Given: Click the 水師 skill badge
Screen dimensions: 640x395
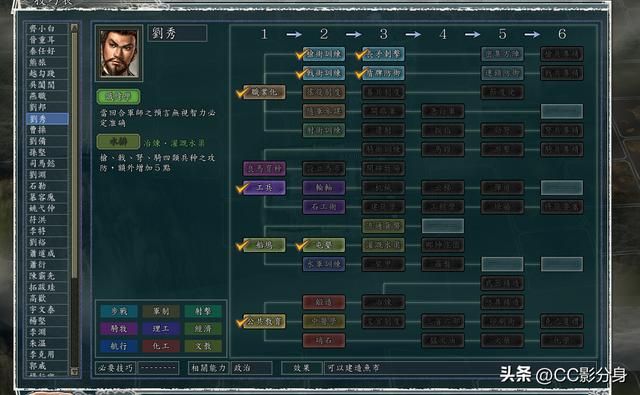Looking at the screenshot, I should (x=118, y=142).
